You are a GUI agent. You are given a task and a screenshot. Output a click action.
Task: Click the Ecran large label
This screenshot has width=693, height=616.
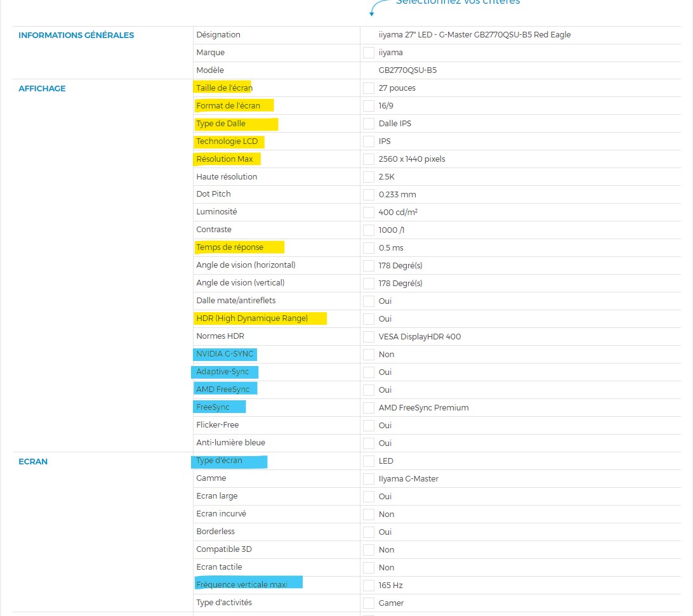click(x=216, y=496)
